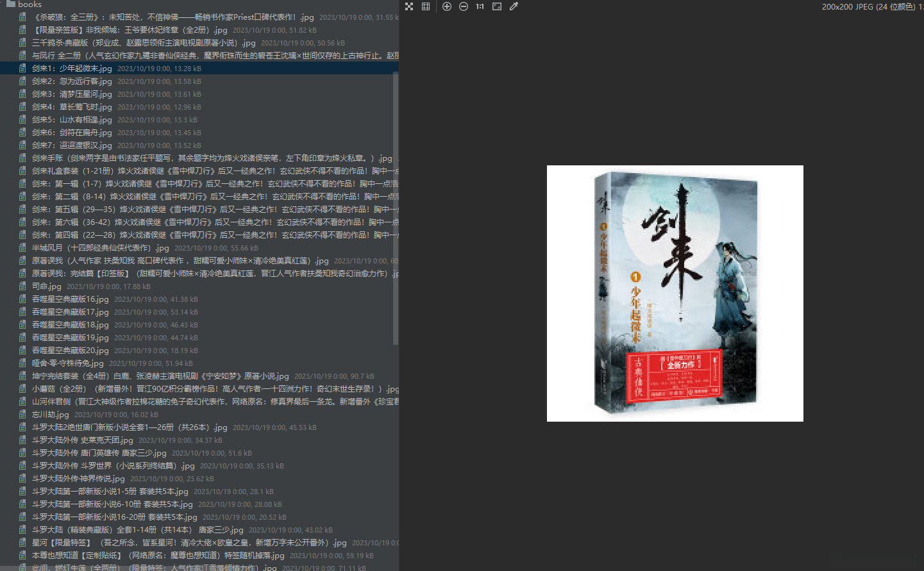
Task: Click the file icon beside 剑来4：草长莺飞时.jpg
Action: point(22,107)
